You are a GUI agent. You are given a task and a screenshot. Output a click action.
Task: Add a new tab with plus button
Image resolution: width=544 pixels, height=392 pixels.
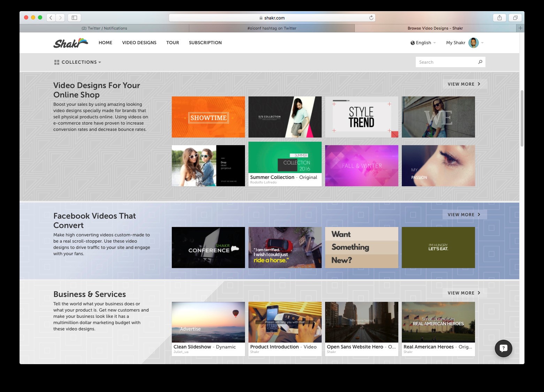(520, 28)
